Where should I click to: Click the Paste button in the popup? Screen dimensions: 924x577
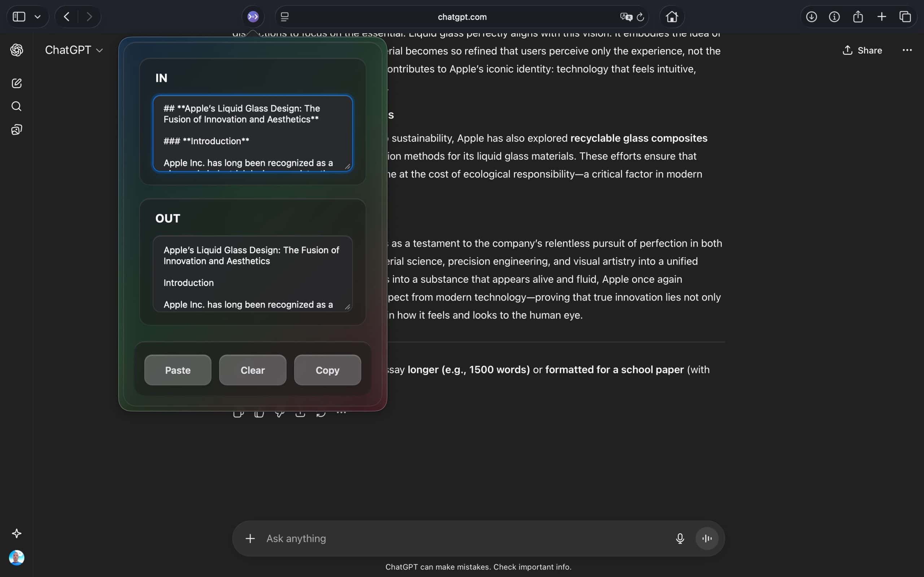(178, 370)
